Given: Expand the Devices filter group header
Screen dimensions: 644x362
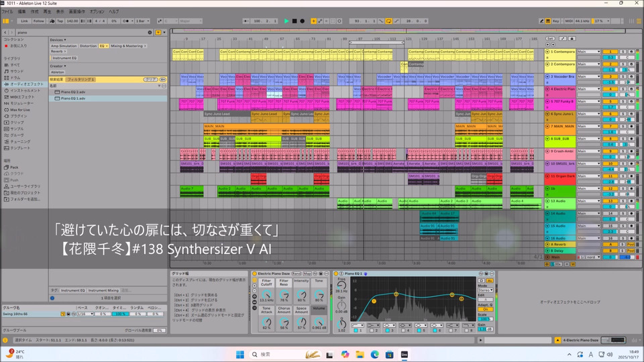Looking at the screenshot, I should (x=58, y=40).
